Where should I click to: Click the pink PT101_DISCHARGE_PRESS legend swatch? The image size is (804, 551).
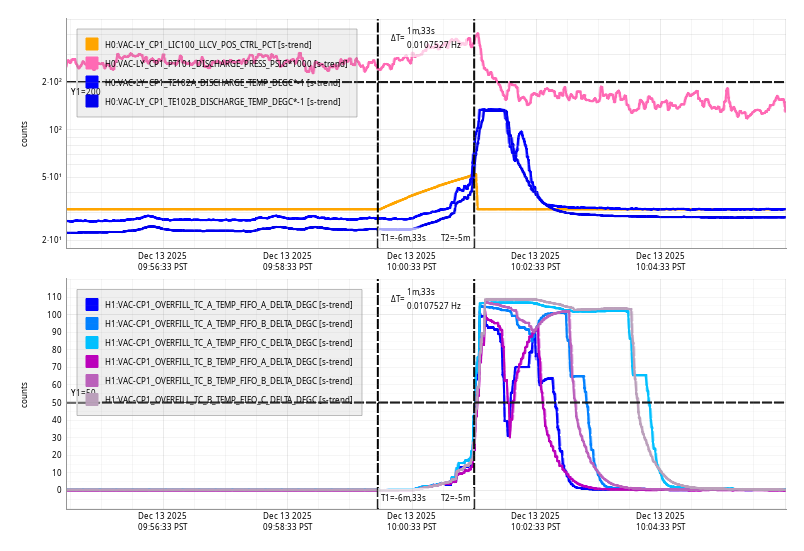point(92,63)
